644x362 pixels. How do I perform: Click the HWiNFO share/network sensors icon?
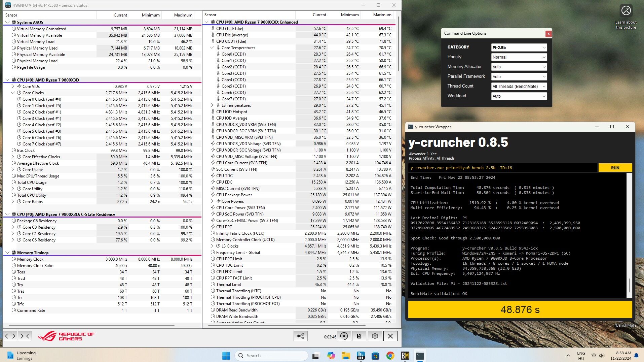coord(300,336)
